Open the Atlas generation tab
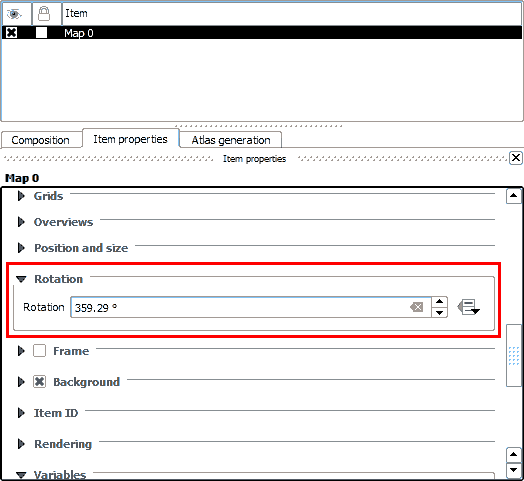Image resolution: width=524 pixels, height=481 pixels. tap(231, 140)
